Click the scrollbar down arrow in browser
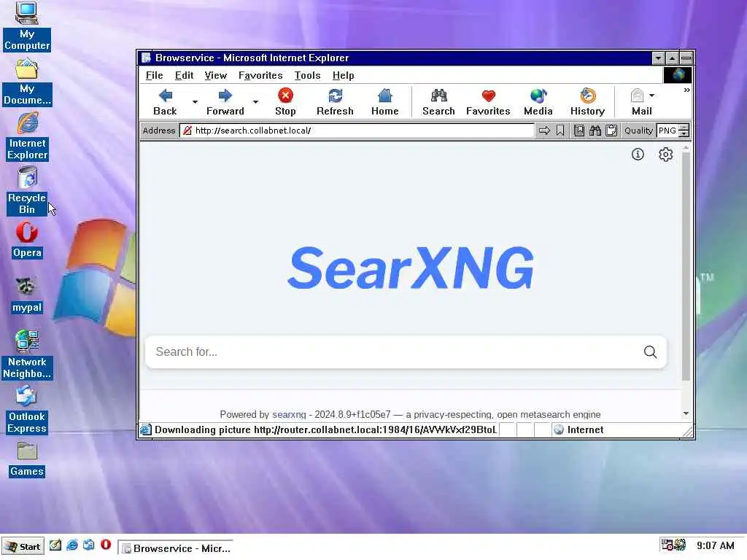Screen dimensions: 747x560 click(x=686, y=413)
